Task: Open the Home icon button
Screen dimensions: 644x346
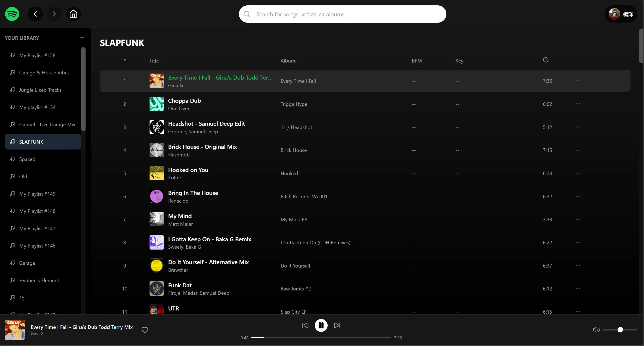Action: point(73,14)
